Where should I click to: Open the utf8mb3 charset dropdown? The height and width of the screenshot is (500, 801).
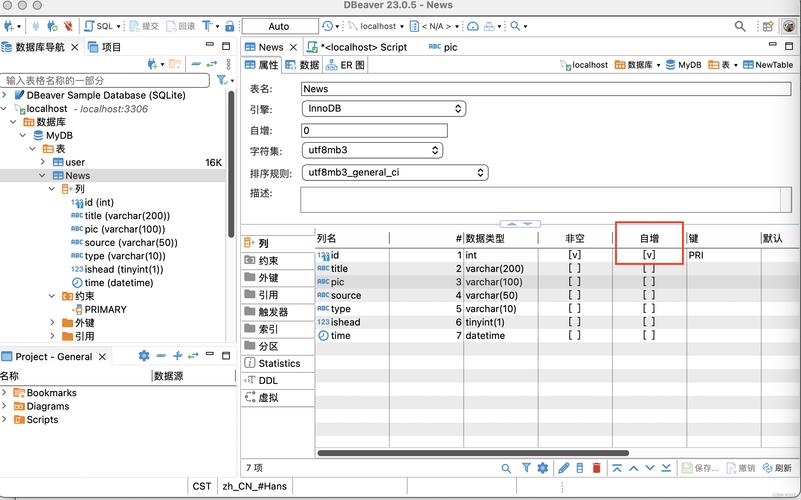click(372, 150)
